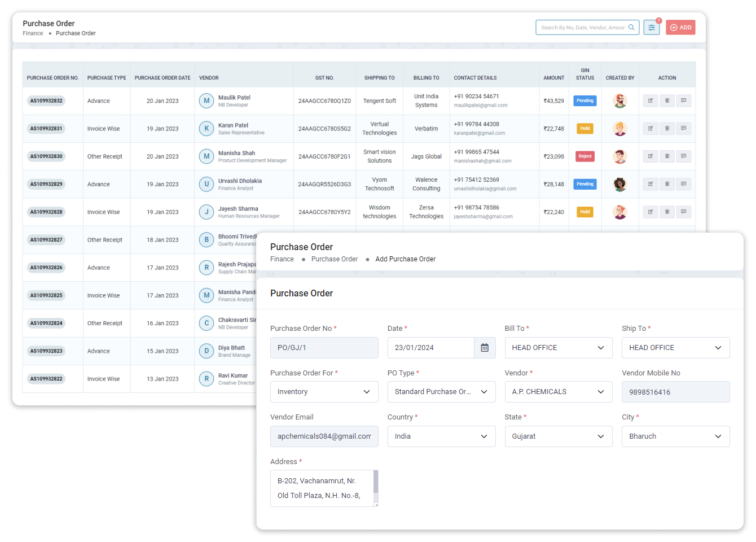Delete Urvashi Dholakia's purchase order
The width and height of the screenshot is (756, 542).
[667, 184]
